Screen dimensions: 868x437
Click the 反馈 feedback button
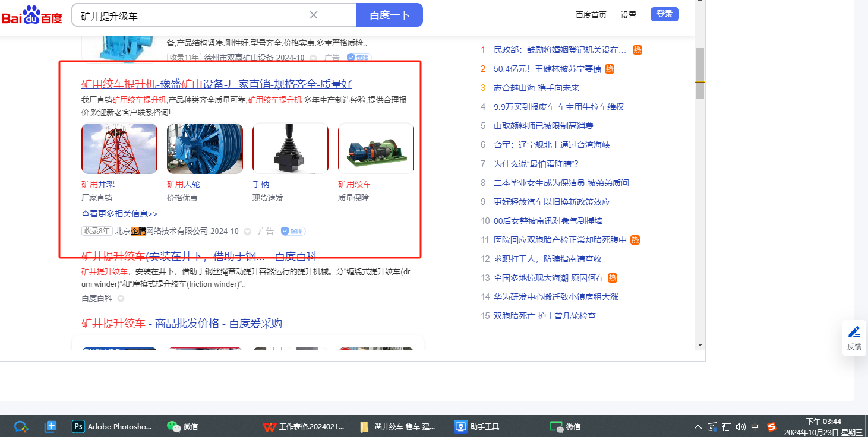[854, 338]
